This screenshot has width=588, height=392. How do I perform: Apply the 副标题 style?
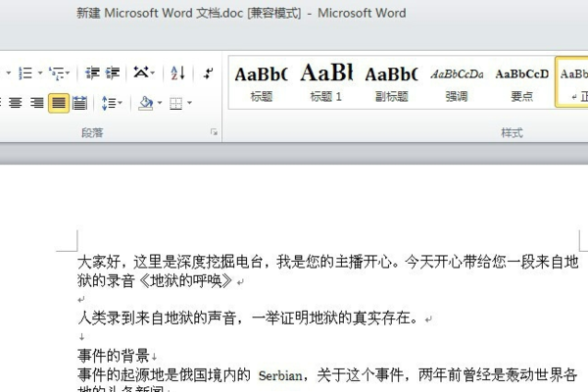point(391,82)
